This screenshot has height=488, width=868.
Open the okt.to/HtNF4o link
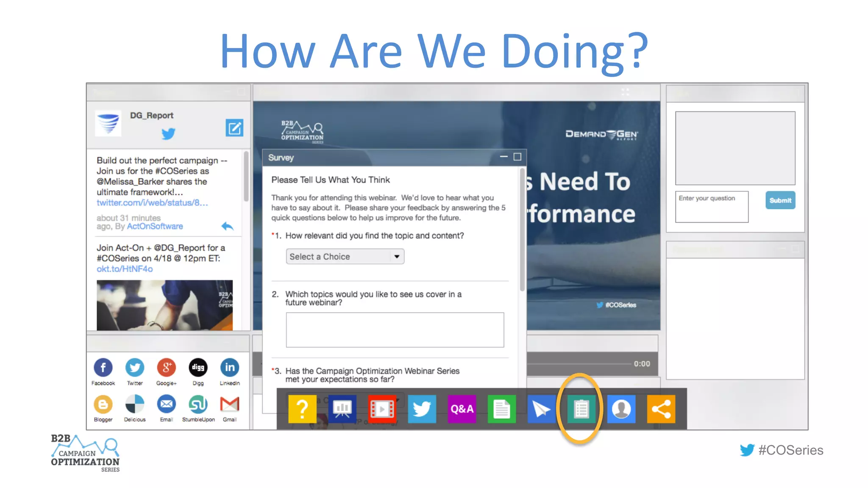125,269
